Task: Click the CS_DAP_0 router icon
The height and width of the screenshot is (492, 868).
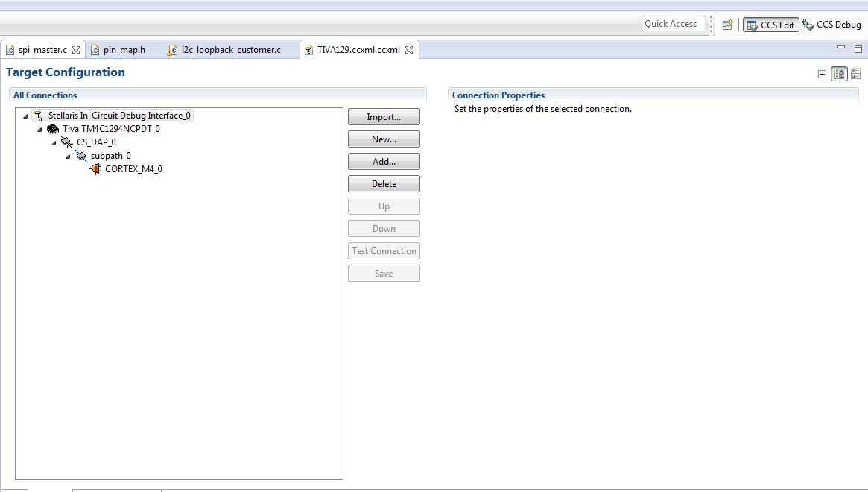Action: pos(67,142)
